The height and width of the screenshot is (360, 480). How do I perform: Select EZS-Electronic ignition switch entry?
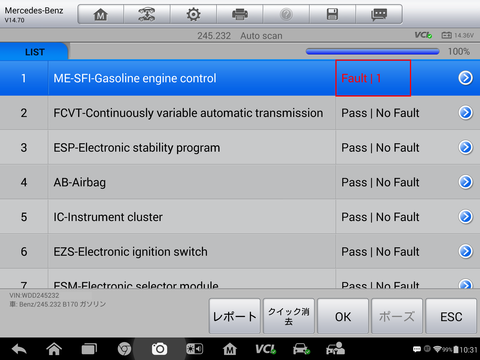[240, 251]
